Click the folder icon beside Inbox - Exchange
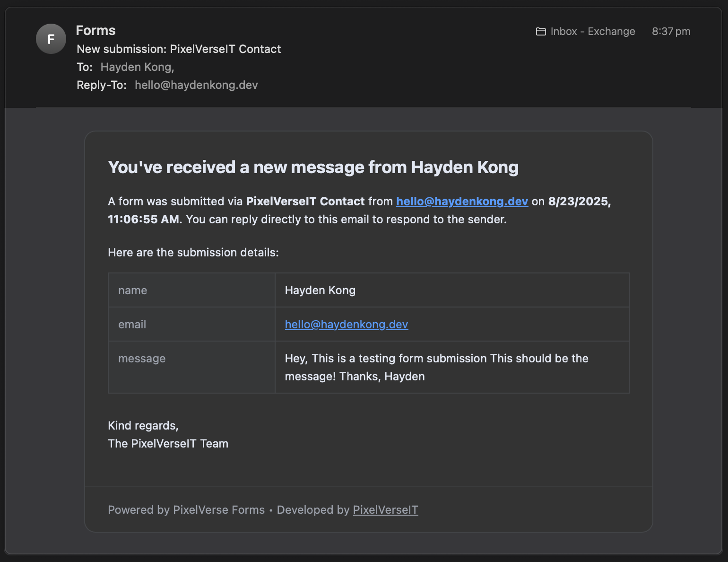Viewport: 728px width, 562px height. (540, 31)
